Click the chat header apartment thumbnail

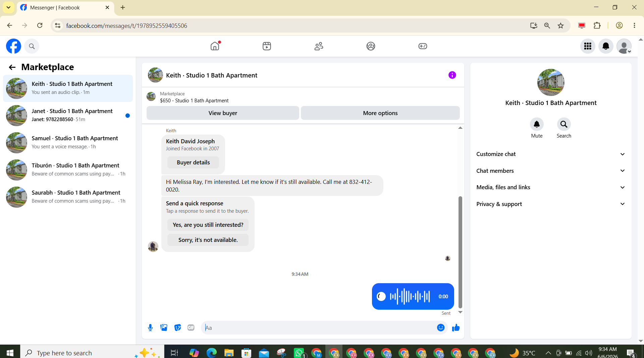click(155, 75)
